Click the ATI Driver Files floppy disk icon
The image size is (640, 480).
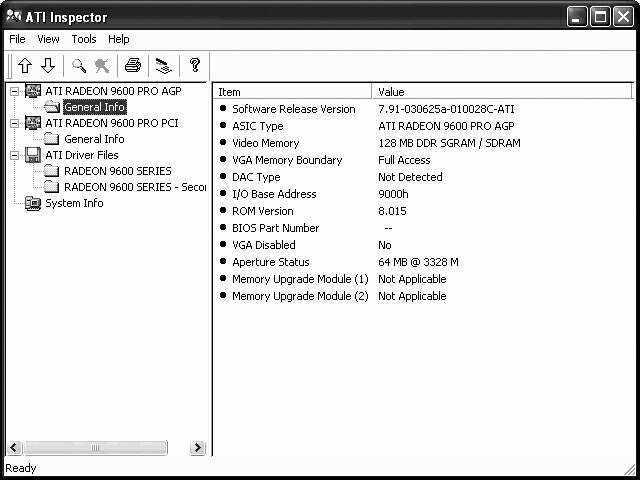(33, 155)
